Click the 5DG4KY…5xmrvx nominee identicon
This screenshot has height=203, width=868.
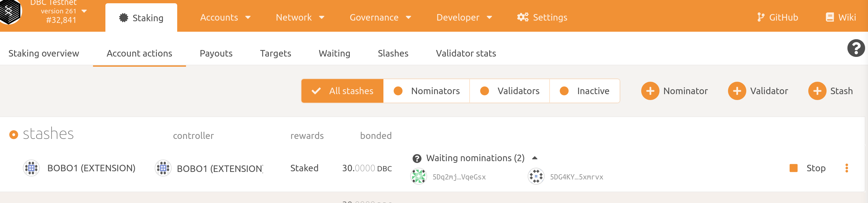point(536,176)
